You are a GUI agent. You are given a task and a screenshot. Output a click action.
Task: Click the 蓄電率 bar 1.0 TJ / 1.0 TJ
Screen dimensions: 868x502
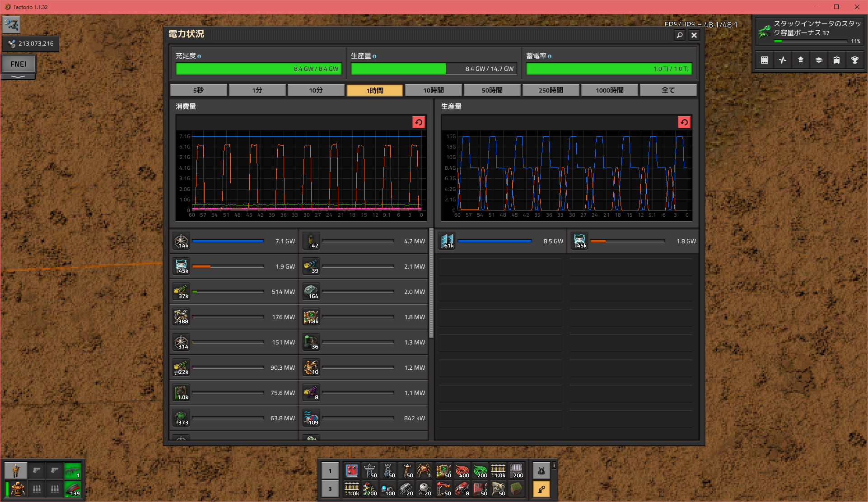pos(609,69)
